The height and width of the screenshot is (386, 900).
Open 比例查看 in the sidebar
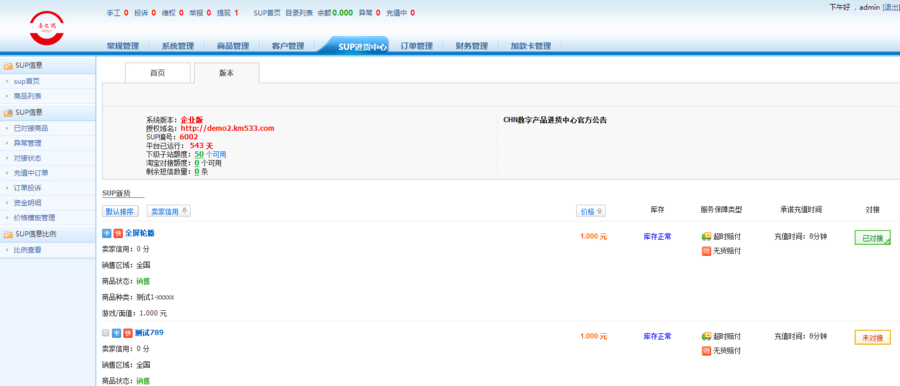(28, 250)
